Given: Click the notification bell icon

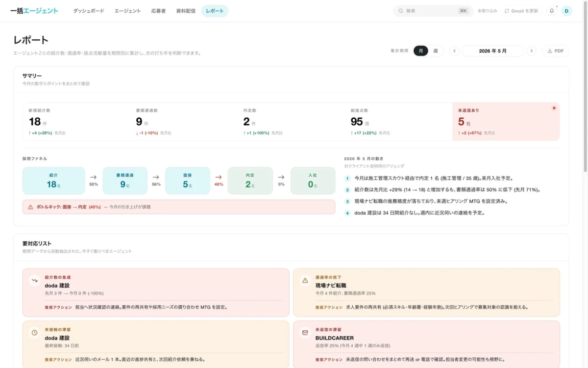Looking at the screenshot, I should pos(552,11).
